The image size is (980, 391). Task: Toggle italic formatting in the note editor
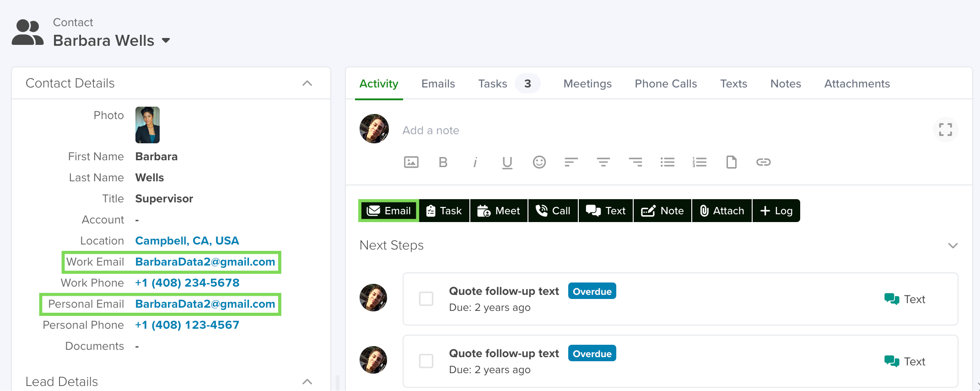[475, 162]
